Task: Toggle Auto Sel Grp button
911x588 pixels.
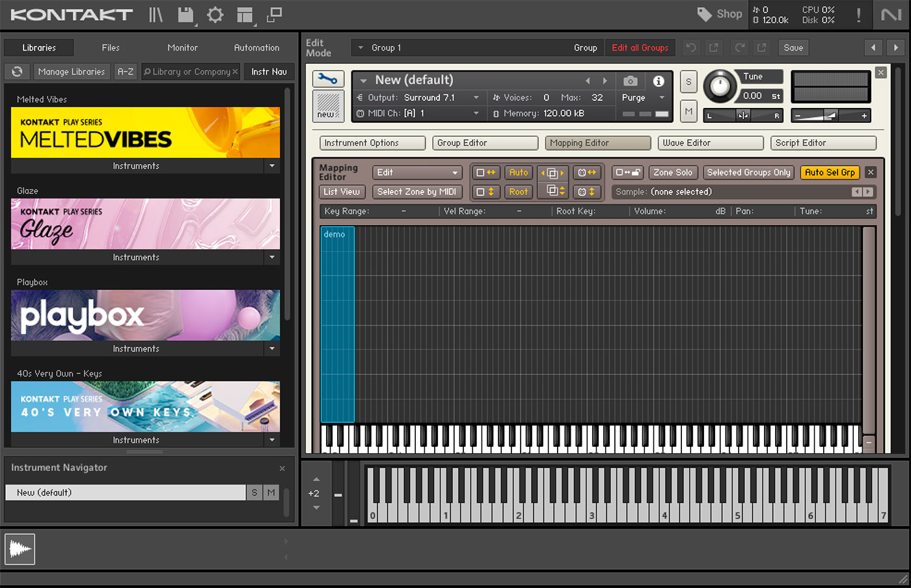Action: coord(830,172)
